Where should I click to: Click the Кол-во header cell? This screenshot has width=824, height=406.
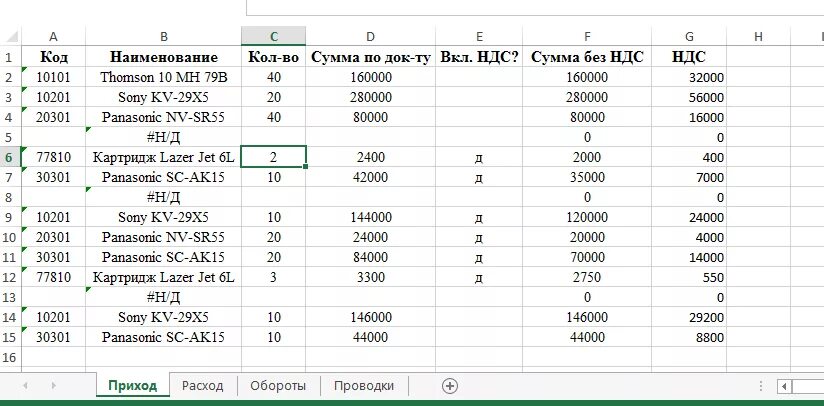(273, 57)
